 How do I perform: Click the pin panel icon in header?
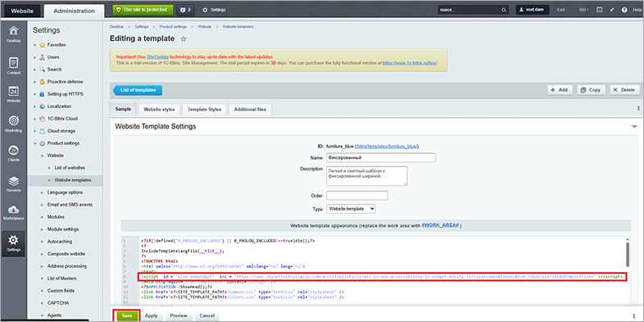(612, 10)
